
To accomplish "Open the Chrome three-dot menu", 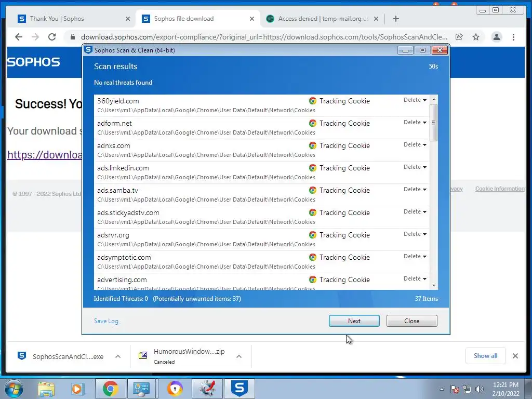I will point(513,37).
